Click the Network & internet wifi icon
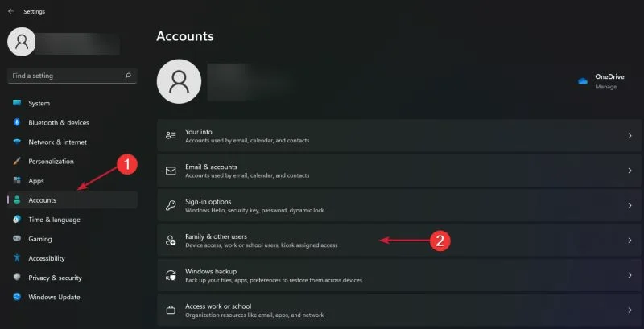The height and width of the screenshot is (329, 644). tap(17, 142)
